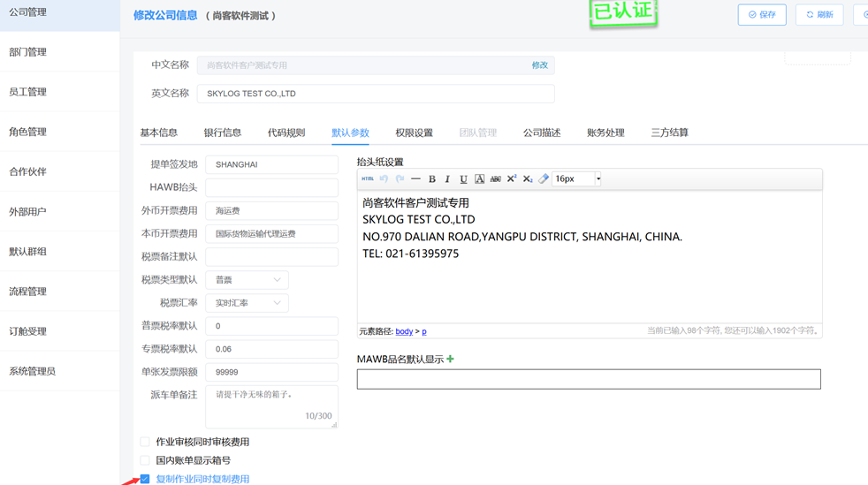
Task: Click the empty HAWB抬头 field
Action: [x=272, y=187]
